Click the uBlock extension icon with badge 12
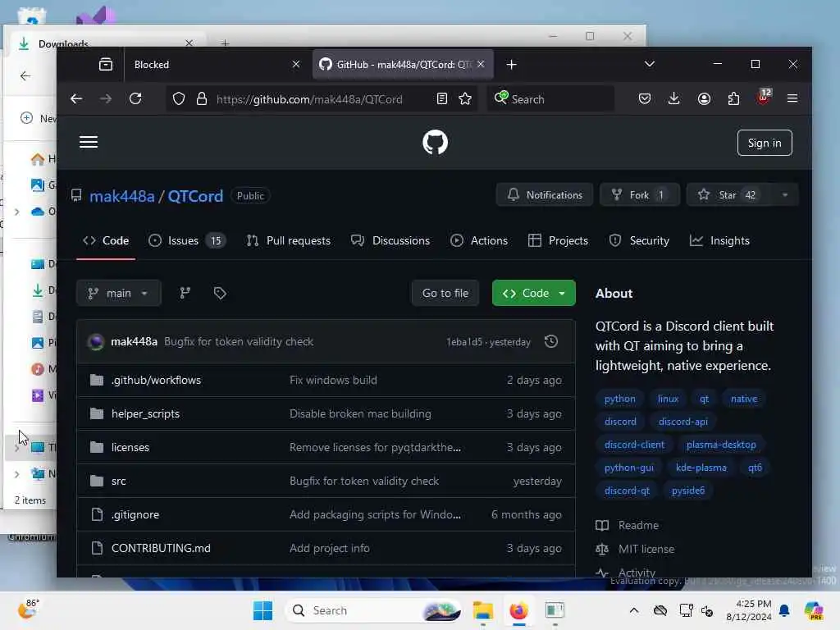 point(764,98)
